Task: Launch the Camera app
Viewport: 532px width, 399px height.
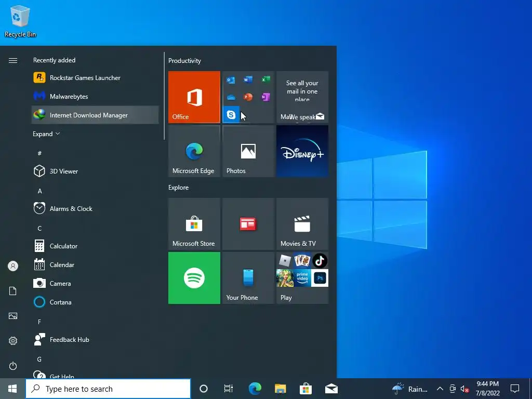Action: point(95,283)
